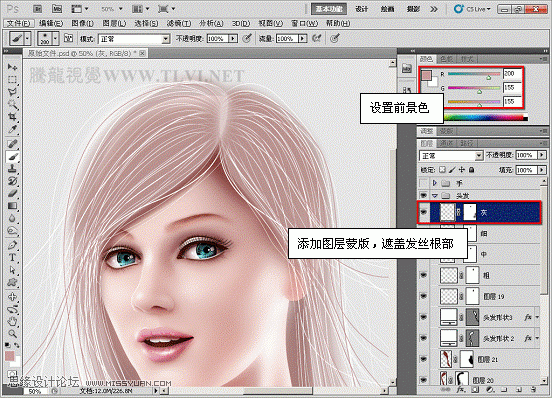This screenshot has width=552, height=398.
Task: Switch to 基本功能 workspace
Action: [x=329, y=9]
